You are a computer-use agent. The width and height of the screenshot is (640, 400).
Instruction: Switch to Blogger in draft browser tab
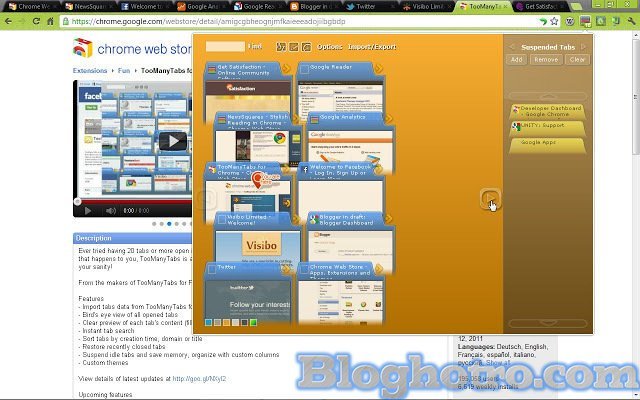(x=314, y=7)
